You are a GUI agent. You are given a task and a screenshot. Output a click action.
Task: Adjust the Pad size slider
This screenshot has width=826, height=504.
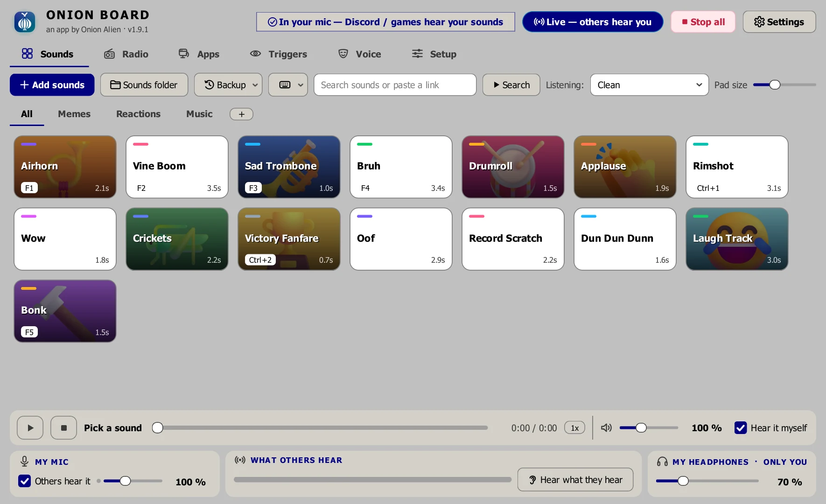784,85
